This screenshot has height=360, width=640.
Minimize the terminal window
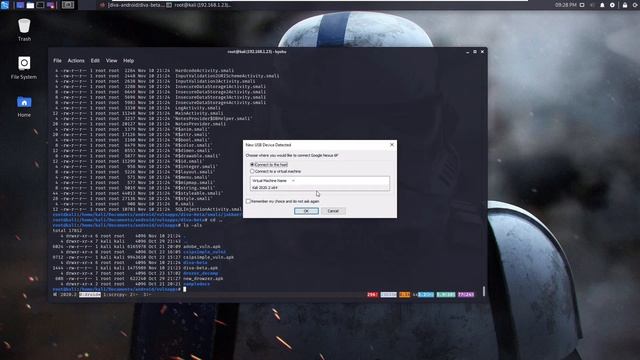coord(467,52)
